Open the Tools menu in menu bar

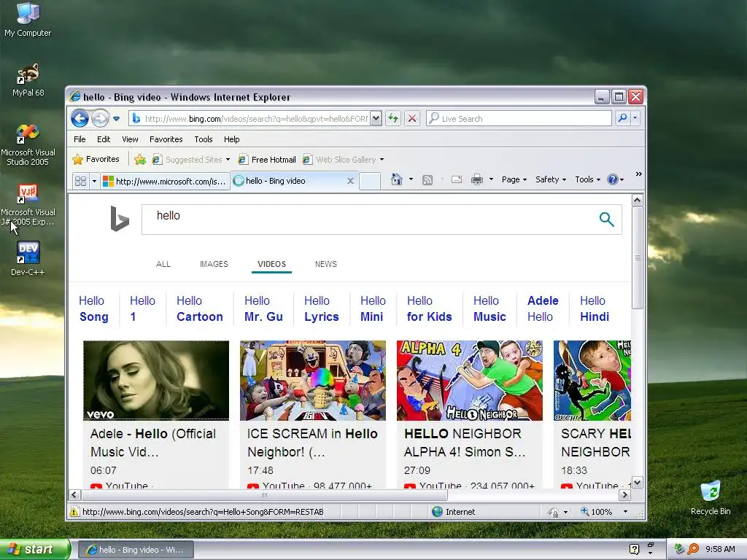point(204,139)
